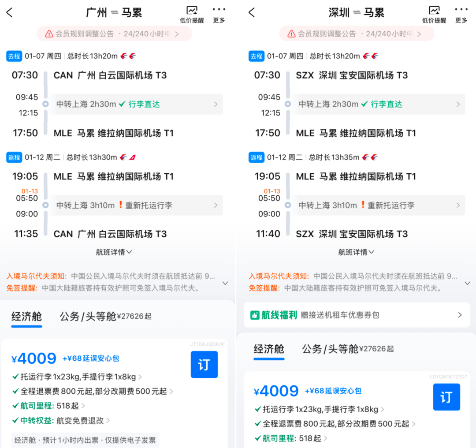Tap the 返程 tag on the 深圳 screen
The height and width of the screenshot is (448, 476).
tap(256, 157)
